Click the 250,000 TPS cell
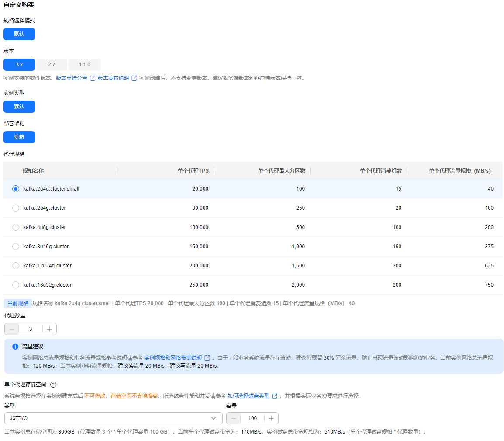This screenshot has width=504, height=441. coord(199,285)
